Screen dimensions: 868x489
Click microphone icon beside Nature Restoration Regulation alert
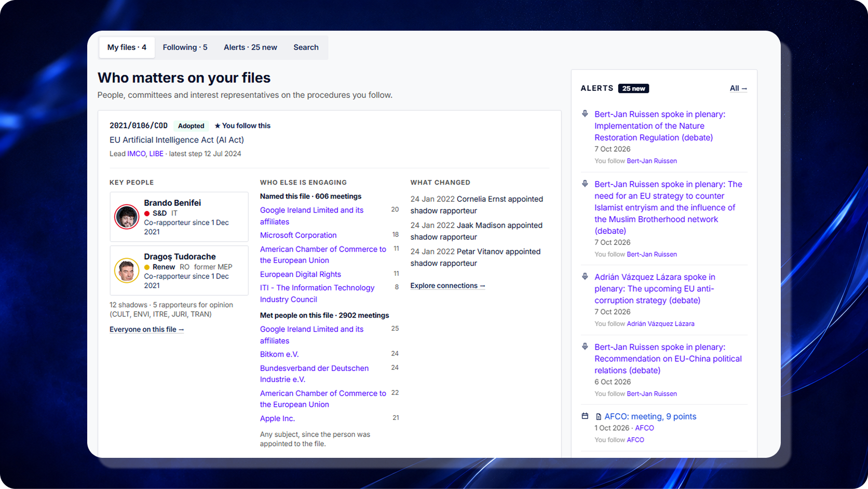tap(585, 114)
